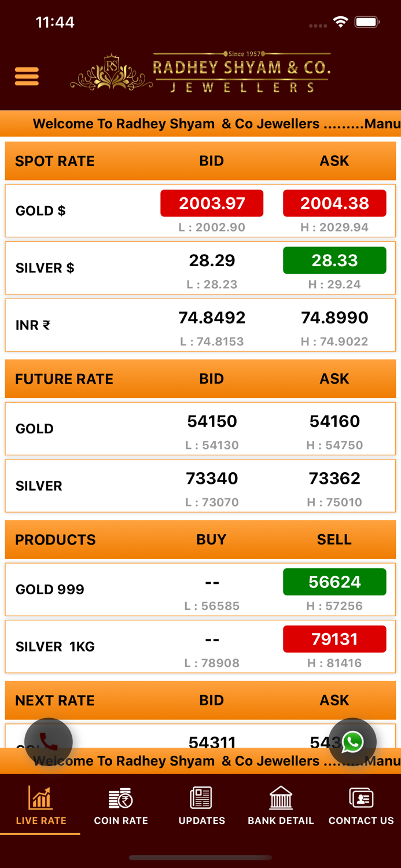This screenshot has width=401, height=868.
Task: Tap the SILVER 1KG sell rate 79131
Action: [334, 639]
